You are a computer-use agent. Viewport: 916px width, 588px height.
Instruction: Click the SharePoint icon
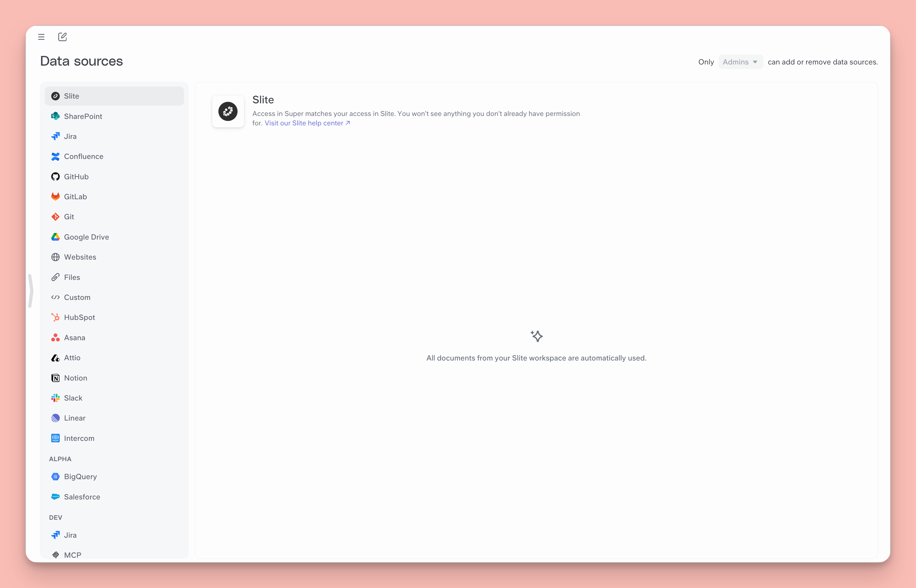click(55, 116)
